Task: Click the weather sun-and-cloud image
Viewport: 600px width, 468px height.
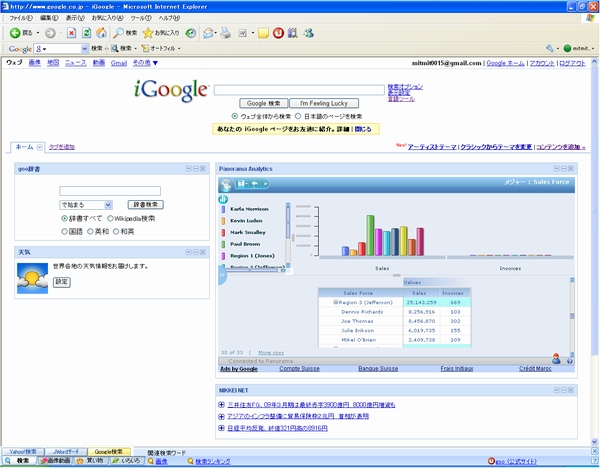Action: (x=33, y=279)
